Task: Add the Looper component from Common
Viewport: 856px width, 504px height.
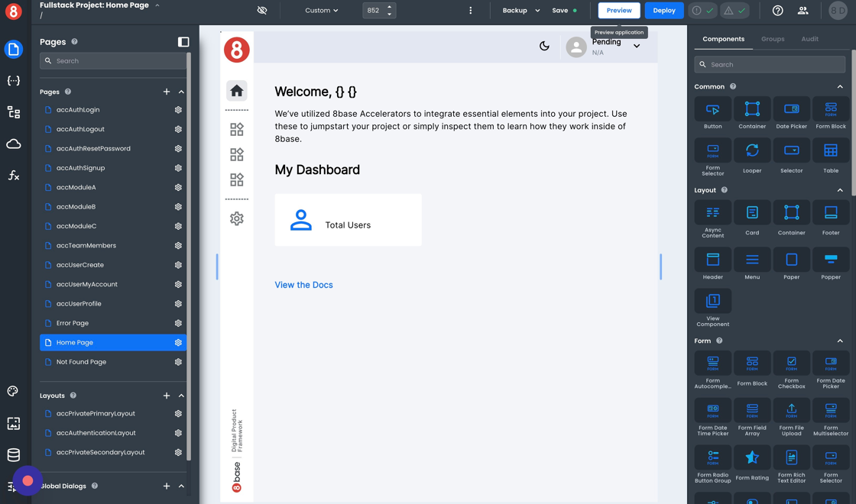Action: click(x=752, y=156)
